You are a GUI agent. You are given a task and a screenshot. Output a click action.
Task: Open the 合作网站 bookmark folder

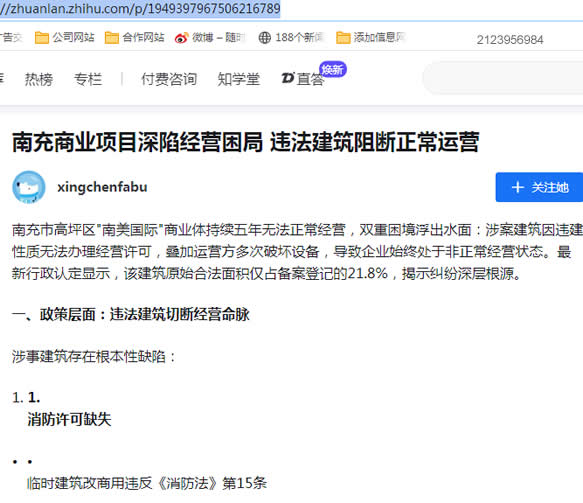click(135, 38)
